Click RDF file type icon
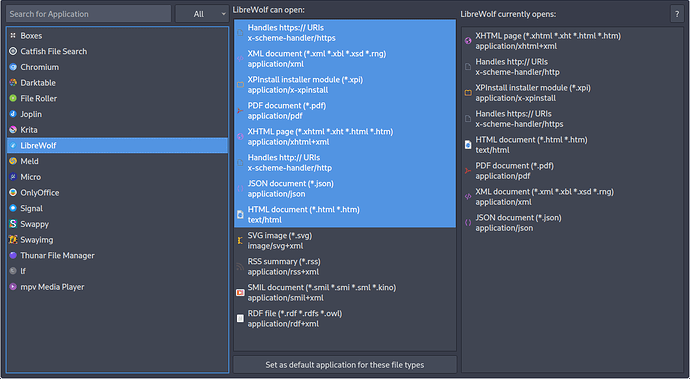Viewport: 690px width, 379px height. click(240, 318)
